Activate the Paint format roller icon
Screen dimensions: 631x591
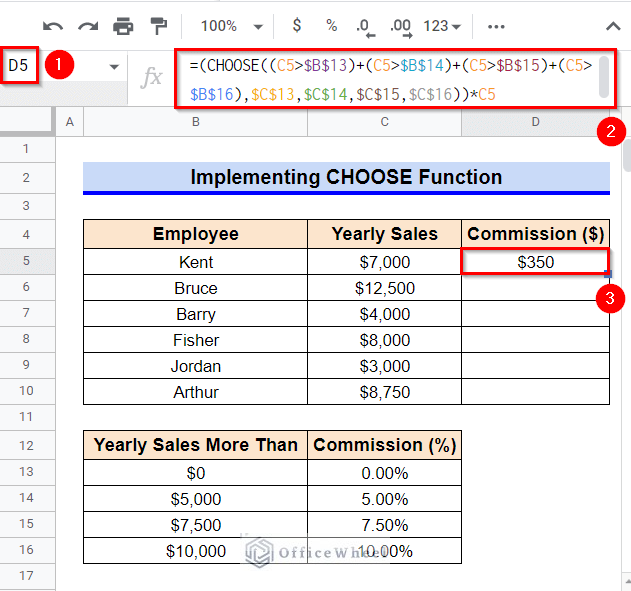[x=158, y=26]
